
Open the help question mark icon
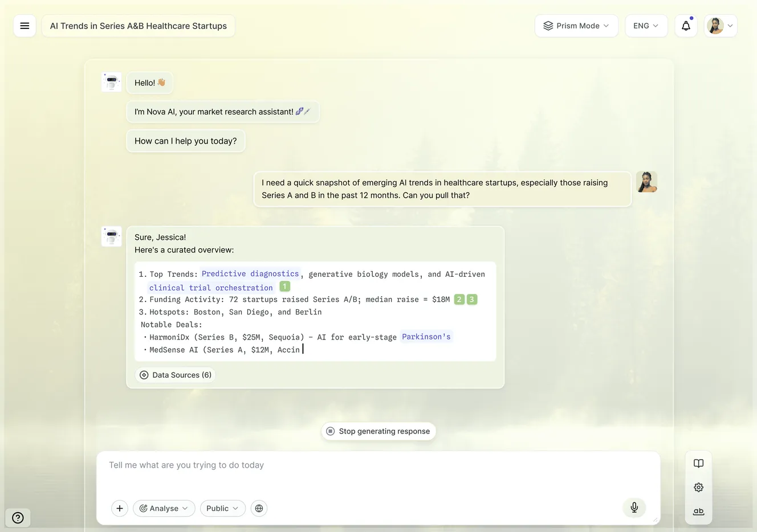(18, 518)
